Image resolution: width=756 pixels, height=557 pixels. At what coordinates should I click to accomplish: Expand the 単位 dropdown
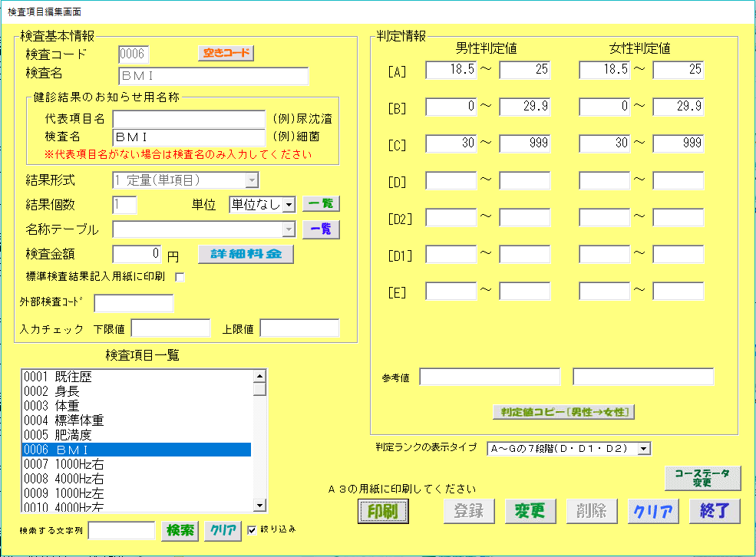pos(289,205)
